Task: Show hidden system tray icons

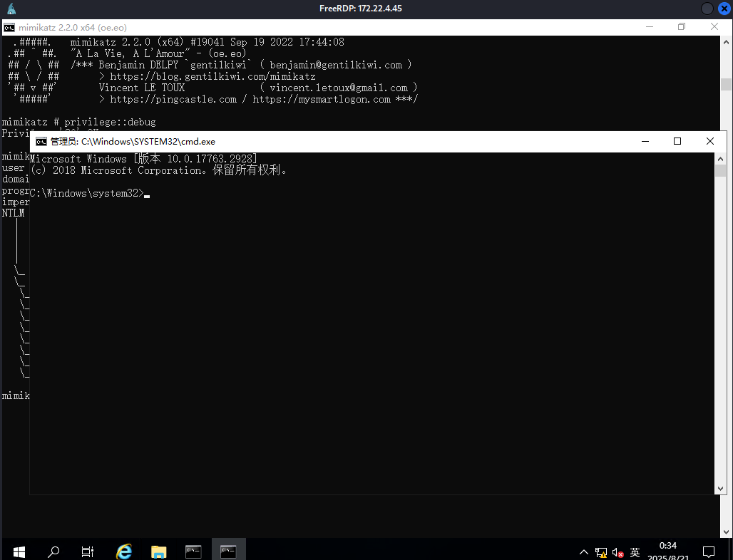Action: [584, 553]
